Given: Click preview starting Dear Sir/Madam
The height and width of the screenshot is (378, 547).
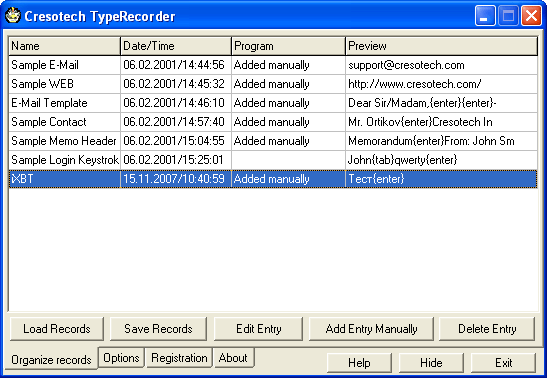Looking at the screenshot, I should point(422,103).
